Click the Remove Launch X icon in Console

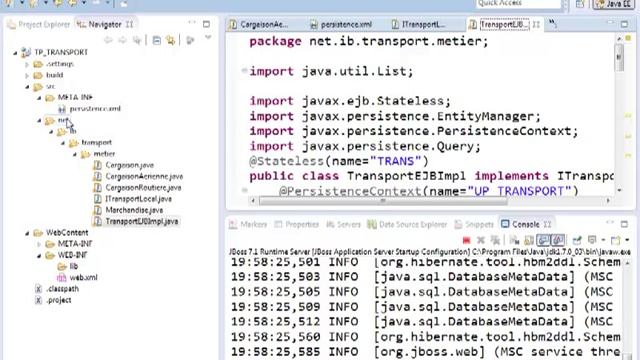(481, 240)
